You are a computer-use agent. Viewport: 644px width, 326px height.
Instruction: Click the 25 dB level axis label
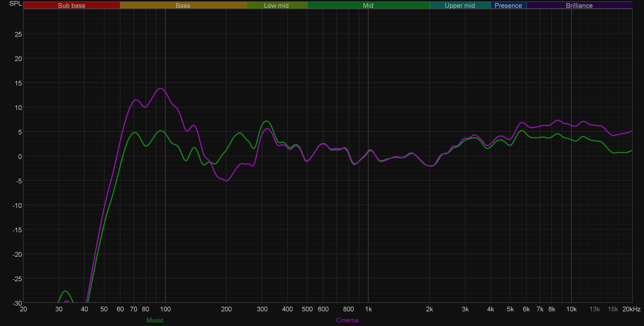[18, 34]
